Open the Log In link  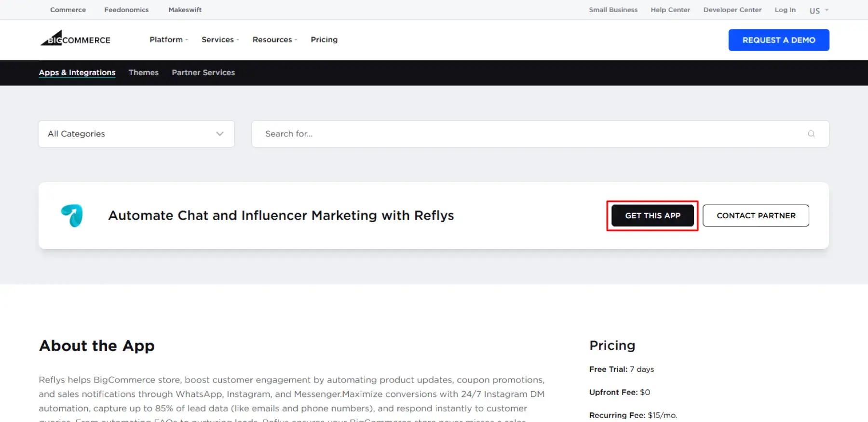tap(785, 10)
